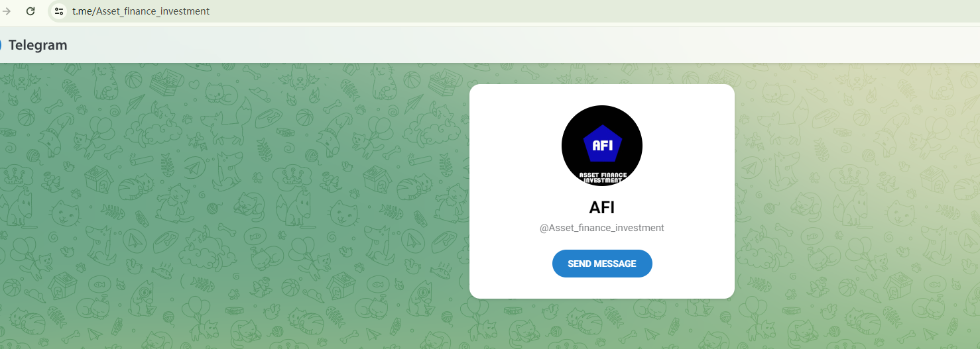Screen dimensions: 980x349
Task: Click the Telegram logo icon at header edge
Action: click(x=1, y=45)
